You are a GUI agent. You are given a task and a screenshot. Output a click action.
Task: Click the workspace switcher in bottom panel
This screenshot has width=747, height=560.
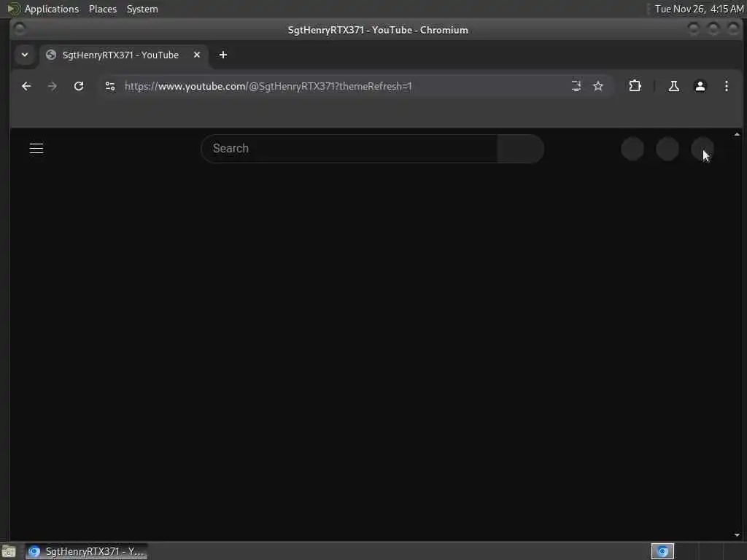(x=662, y=551)
